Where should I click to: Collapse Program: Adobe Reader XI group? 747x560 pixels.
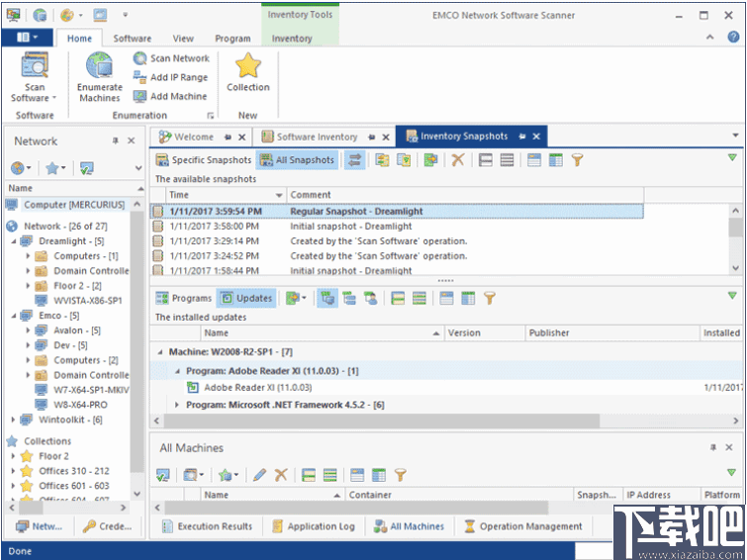point(177,371)
